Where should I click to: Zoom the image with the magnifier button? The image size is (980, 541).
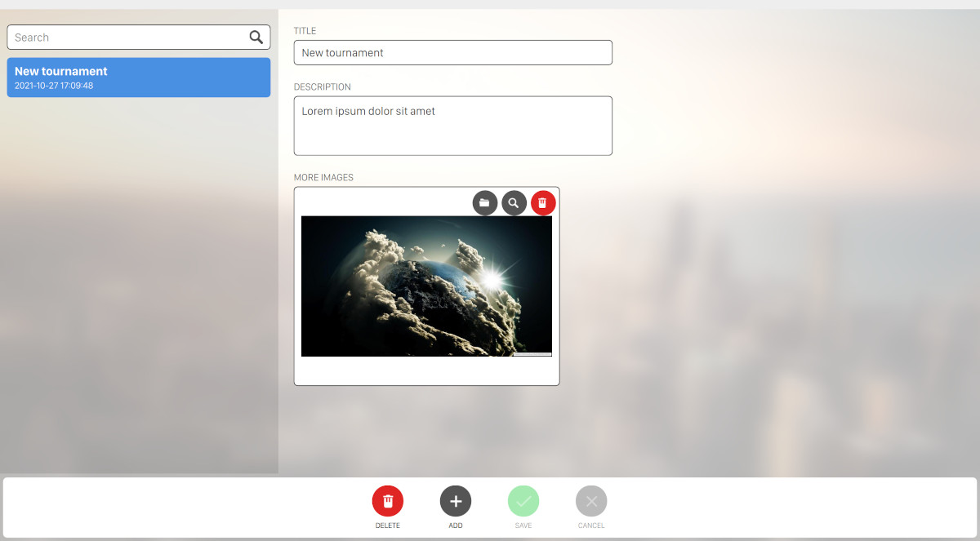coord(514,202)
